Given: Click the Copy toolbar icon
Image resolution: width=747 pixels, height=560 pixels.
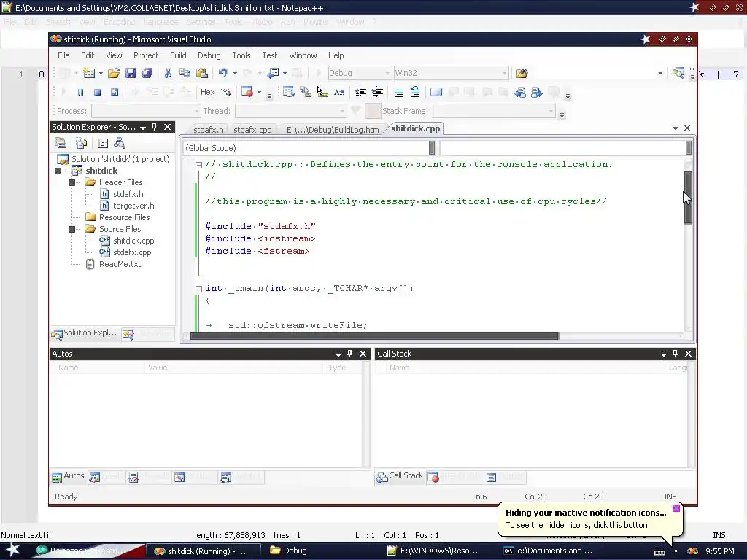Looking at the screenshot, I should pos(185,73).
